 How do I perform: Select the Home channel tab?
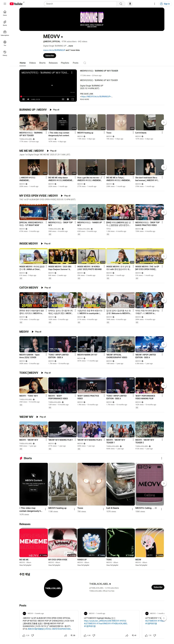pos(23,63)
